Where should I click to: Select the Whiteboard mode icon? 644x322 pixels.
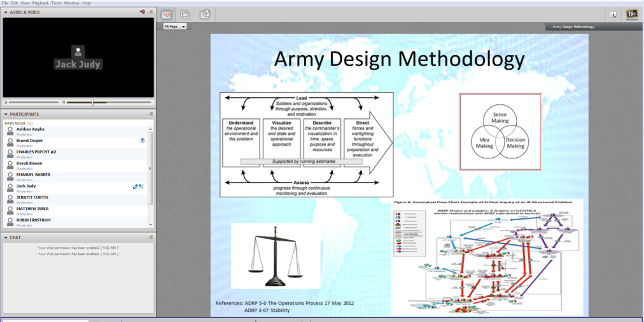[167, 14]
